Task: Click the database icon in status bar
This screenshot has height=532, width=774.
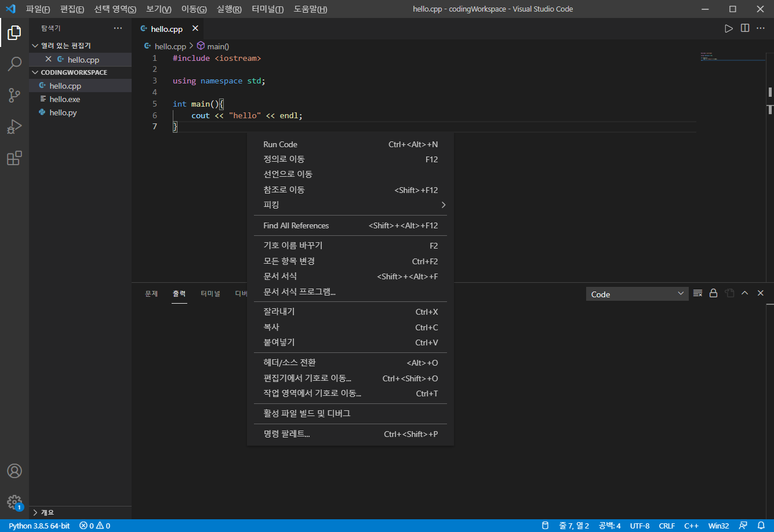Action: coord(544,526)
